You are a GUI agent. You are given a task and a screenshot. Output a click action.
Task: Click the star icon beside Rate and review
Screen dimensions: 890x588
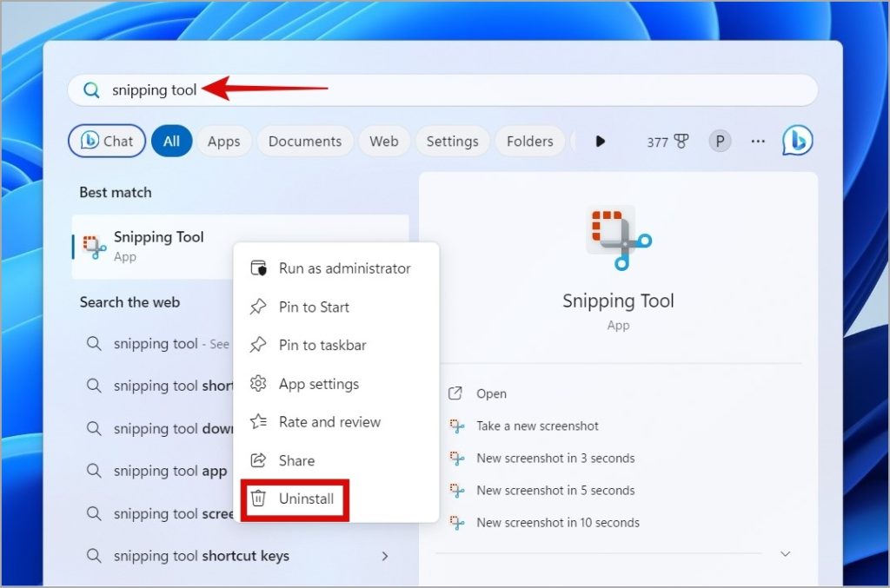258,422
